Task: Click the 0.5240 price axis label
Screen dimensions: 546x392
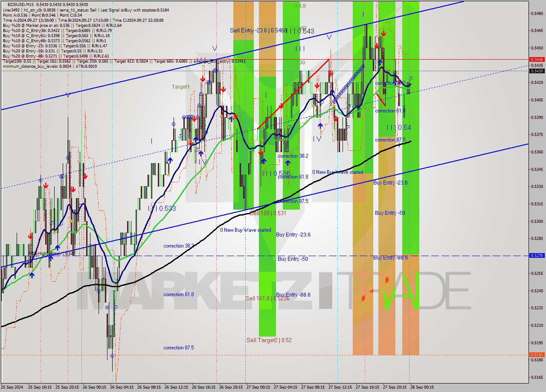Action: [536, 291]
